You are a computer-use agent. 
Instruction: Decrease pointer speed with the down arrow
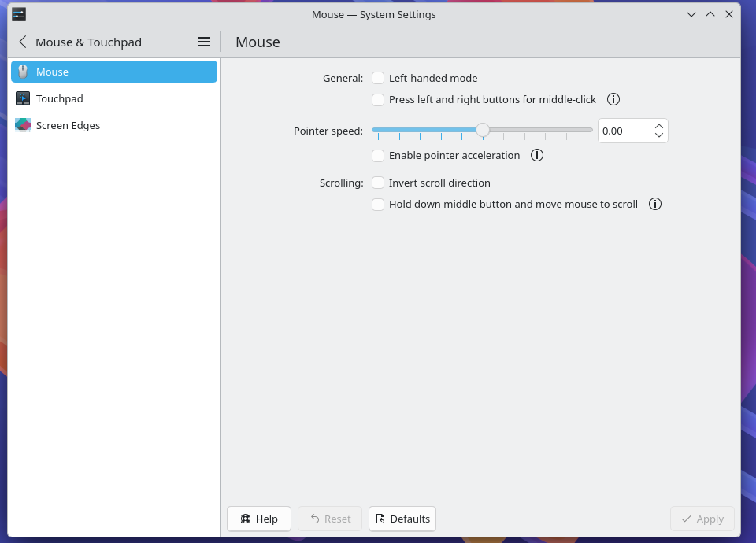tap(659, 135)
